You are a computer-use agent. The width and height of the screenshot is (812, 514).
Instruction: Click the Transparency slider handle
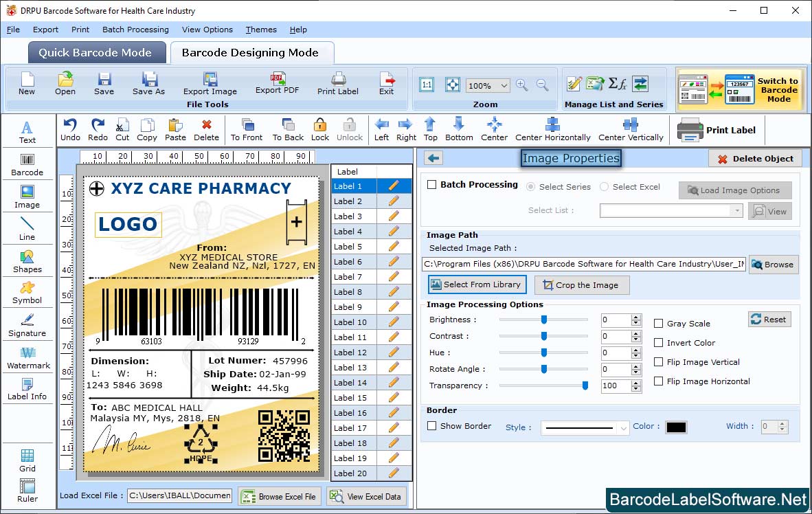585,385
